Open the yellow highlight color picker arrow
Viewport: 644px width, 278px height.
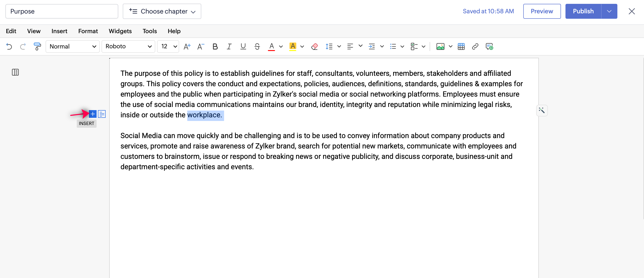click(302, 46)
